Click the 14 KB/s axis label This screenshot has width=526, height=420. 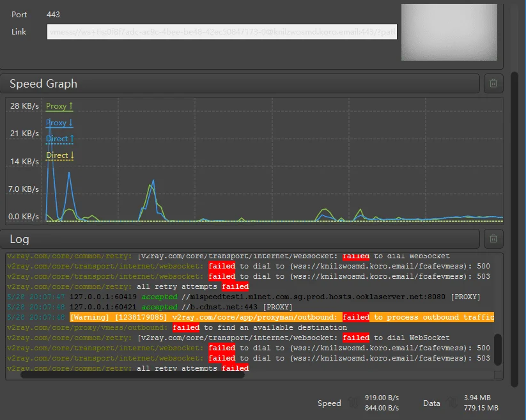pos(24,161)
